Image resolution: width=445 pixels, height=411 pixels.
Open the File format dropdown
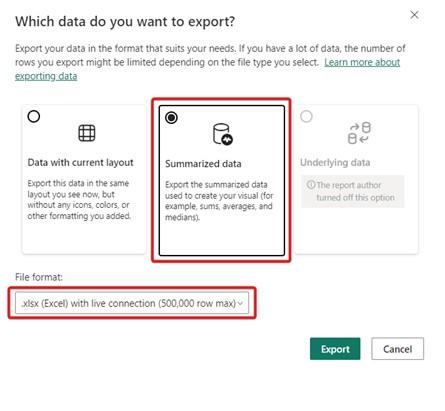click(132, 303)
